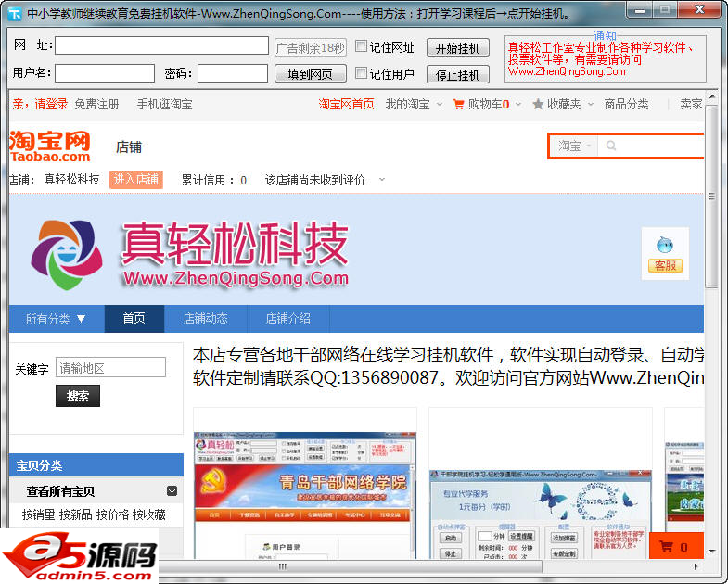Open the 所有分类 category dropdown
This screenshot has width=728, height=584.
(57, 319)
